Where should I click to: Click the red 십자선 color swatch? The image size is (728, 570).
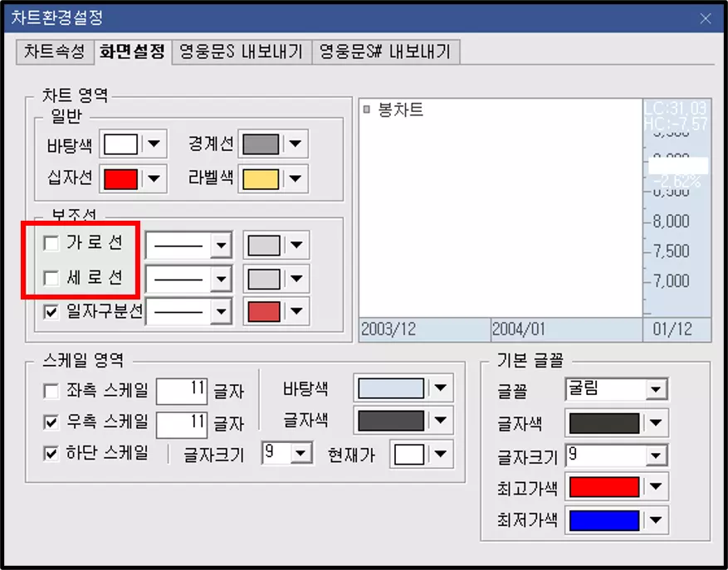(120, 178)
